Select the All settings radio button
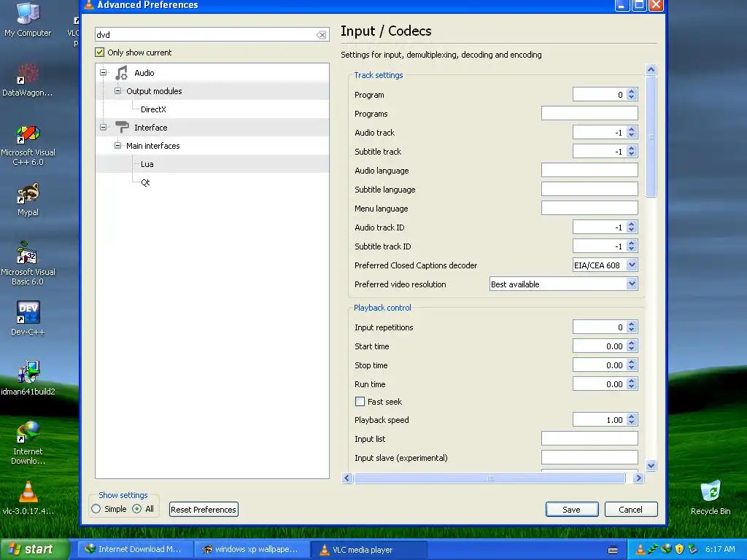 (136, 509)
